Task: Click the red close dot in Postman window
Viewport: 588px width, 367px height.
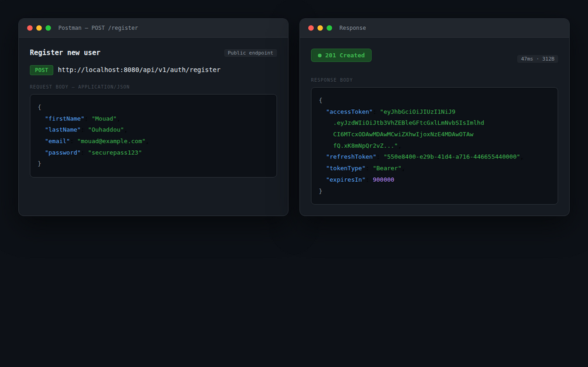Action: (30, 28)
